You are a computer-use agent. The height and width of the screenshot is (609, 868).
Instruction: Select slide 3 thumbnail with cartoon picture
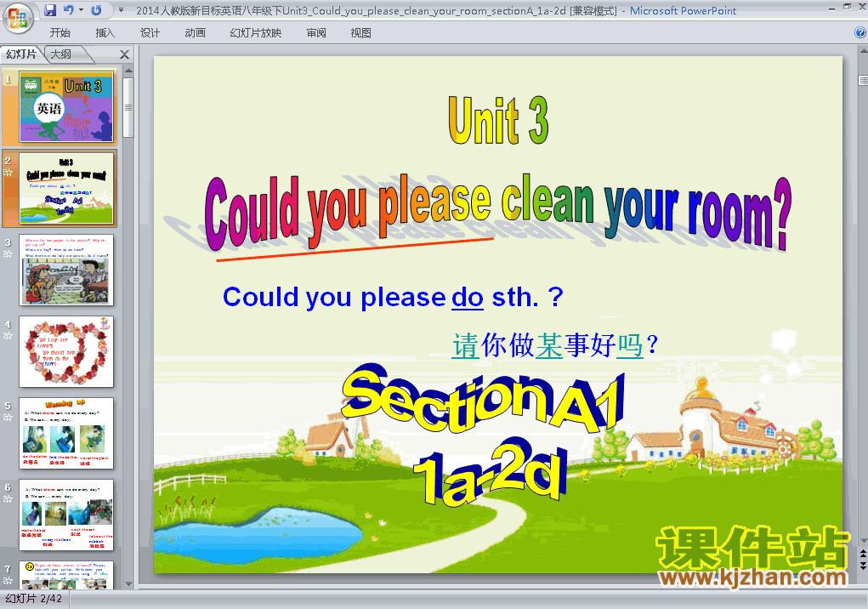66,270
